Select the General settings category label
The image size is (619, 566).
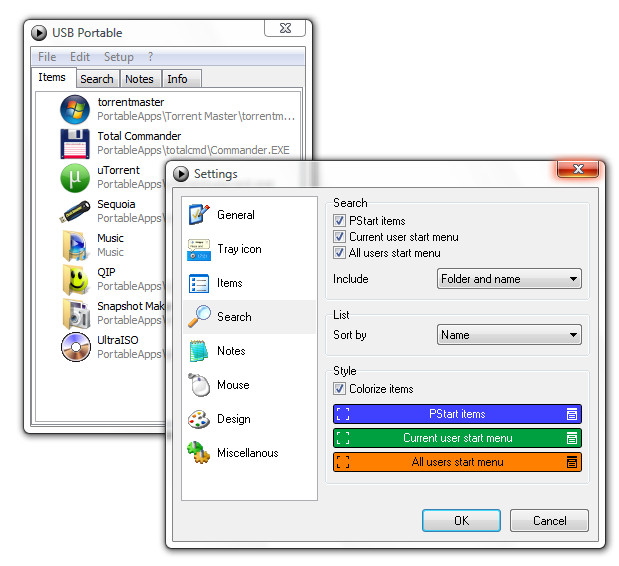(236, 215)
